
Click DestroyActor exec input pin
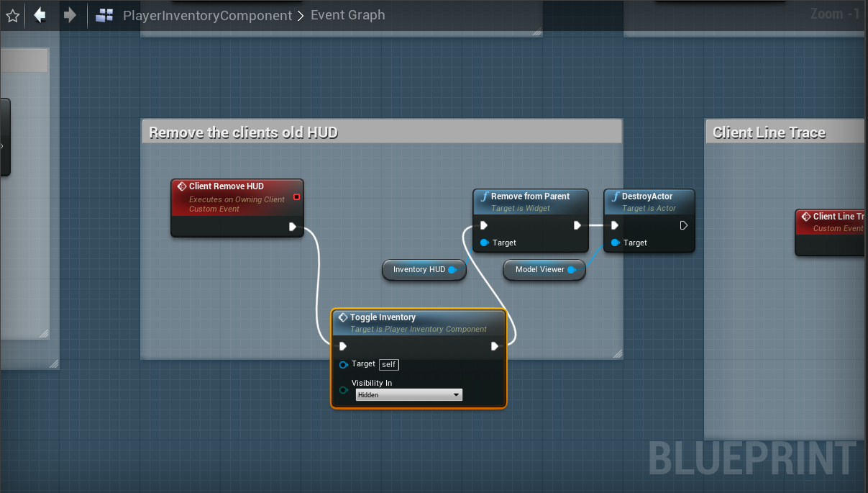pyautogui.click(x=615, y=225)
